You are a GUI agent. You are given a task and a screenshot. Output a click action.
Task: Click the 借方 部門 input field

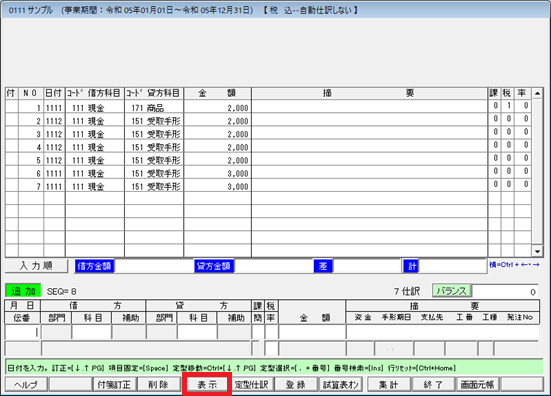coord(56,332)
